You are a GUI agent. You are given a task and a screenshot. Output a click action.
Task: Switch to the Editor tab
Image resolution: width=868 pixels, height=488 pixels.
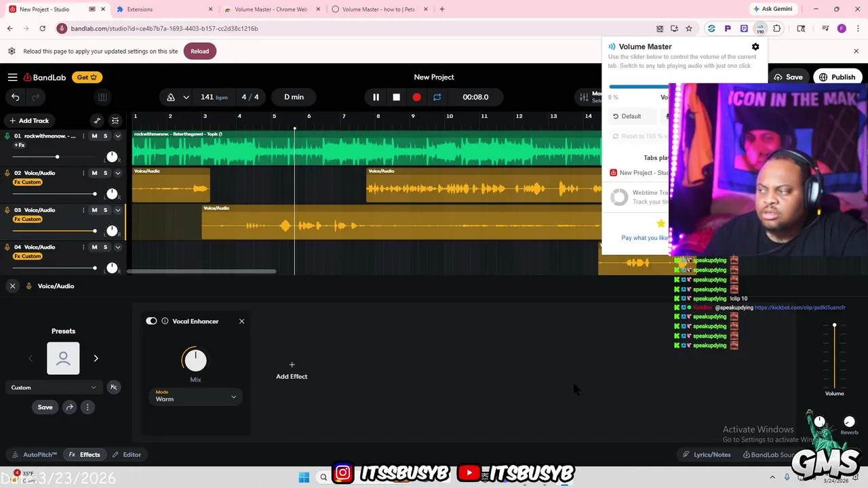click(126, 455)
